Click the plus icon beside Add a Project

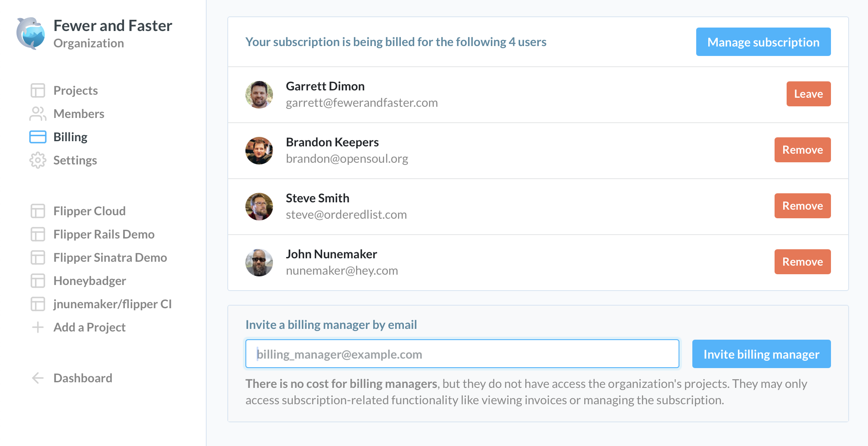point(38,327)
